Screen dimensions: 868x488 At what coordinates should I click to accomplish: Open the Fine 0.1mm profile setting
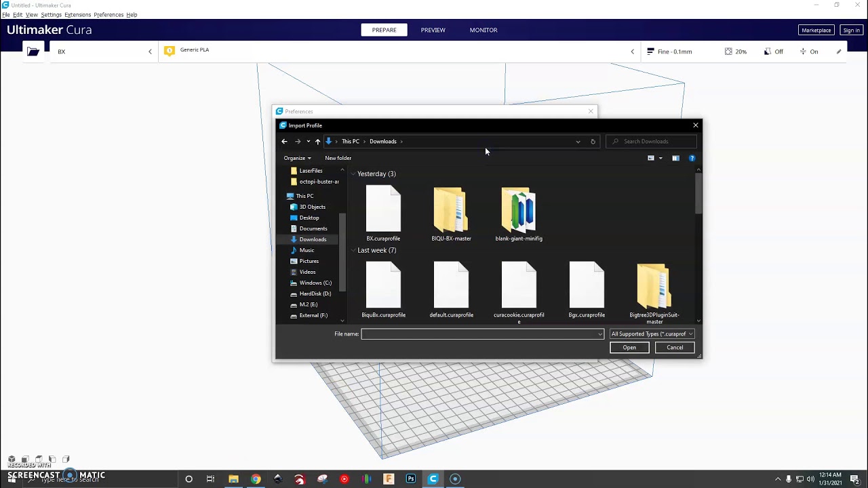pos(669,52)
